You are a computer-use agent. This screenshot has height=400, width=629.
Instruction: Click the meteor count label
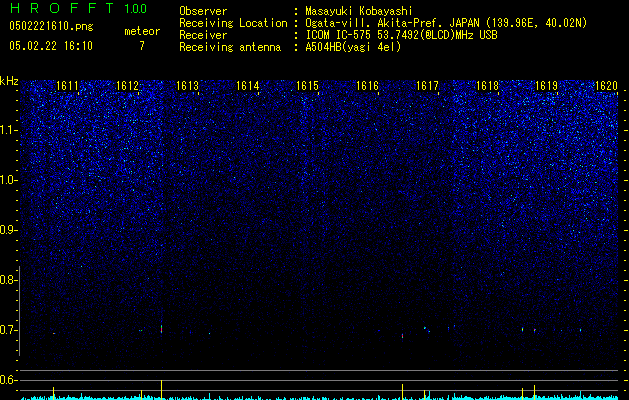pos(142,31)
